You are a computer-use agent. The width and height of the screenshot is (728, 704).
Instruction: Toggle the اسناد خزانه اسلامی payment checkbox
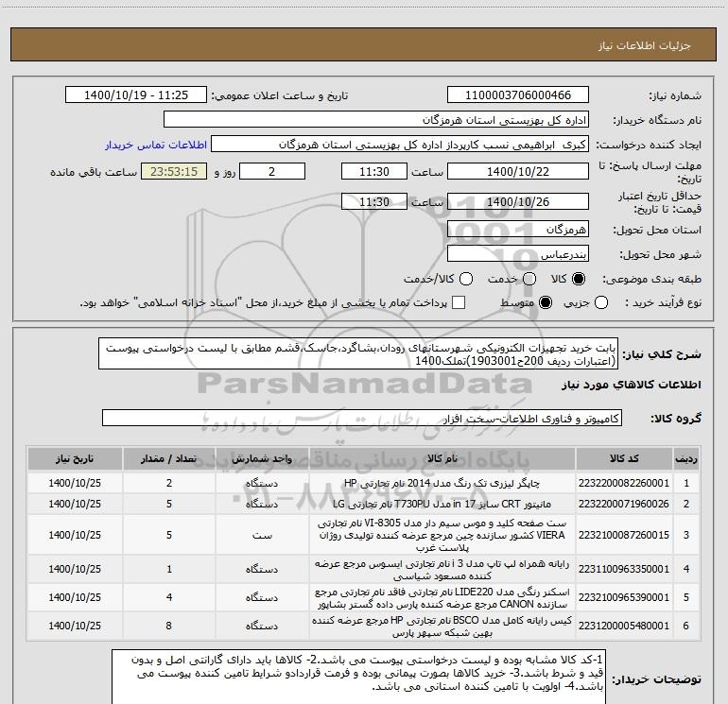point(459,302)
